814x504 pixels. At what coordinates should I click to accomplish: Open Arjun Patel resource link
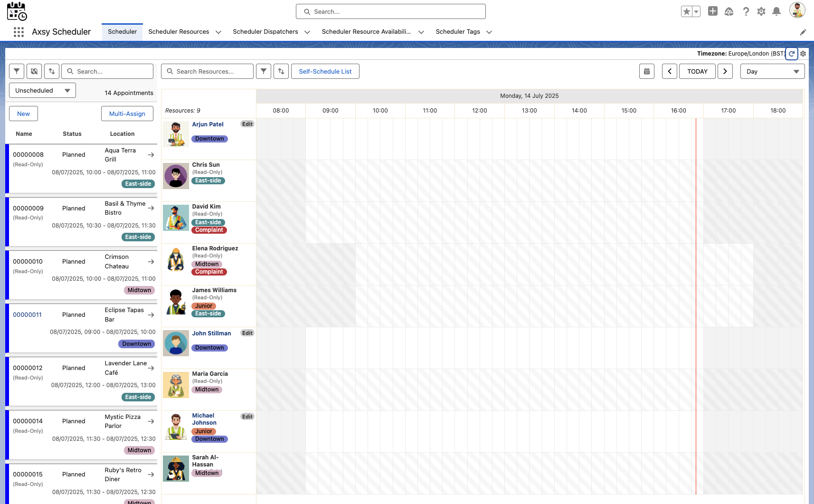coord(208,124)
